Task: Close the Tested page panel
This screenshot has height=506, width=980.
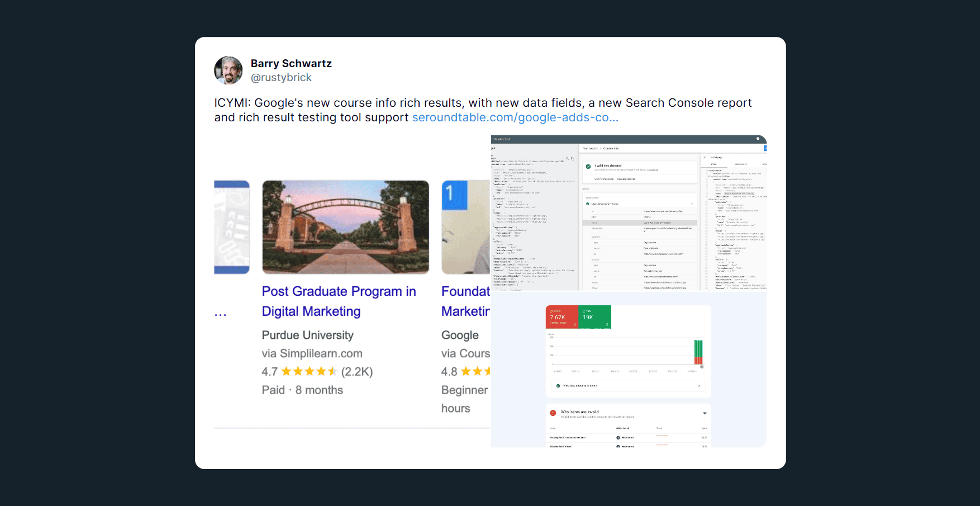Action: pyautogui.click(x=705, y=158)
